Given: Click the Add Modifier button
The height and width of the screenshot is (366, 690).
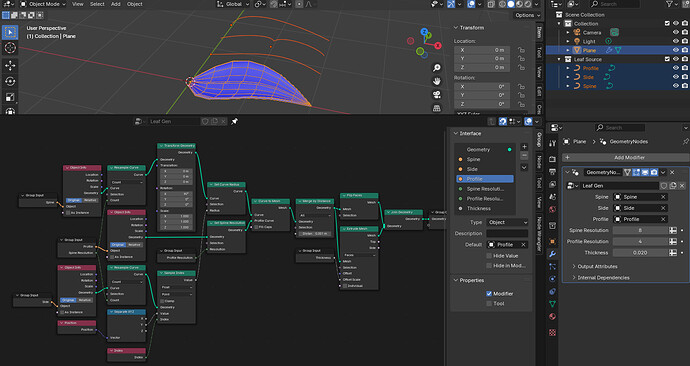Looking at the screenshot, I should 625,157.
